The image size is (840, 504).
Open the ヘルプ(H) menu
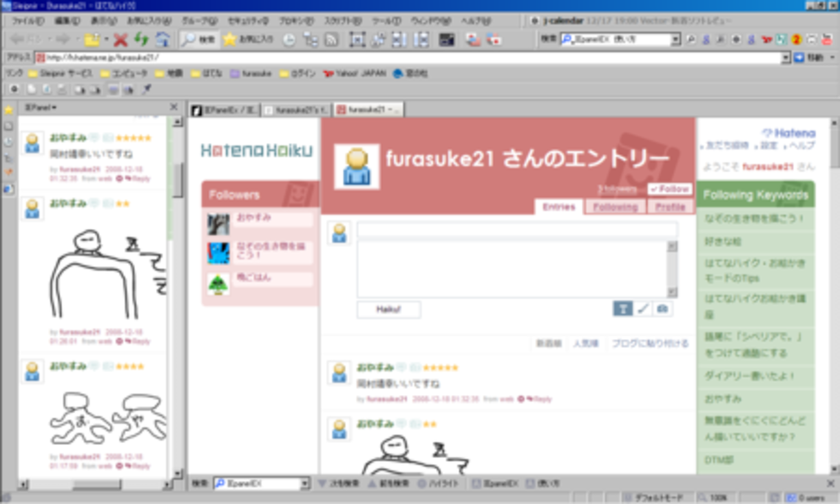pos(476,21)
